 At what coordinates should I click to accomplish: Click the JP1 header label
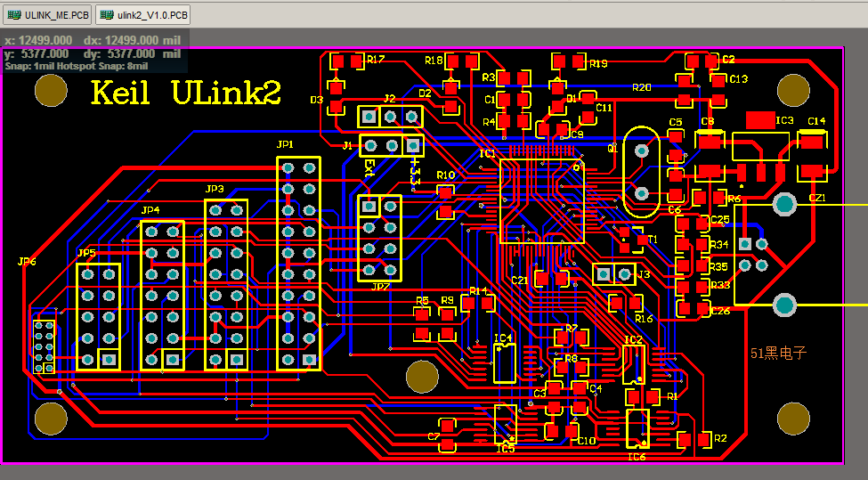coord(285,144)
